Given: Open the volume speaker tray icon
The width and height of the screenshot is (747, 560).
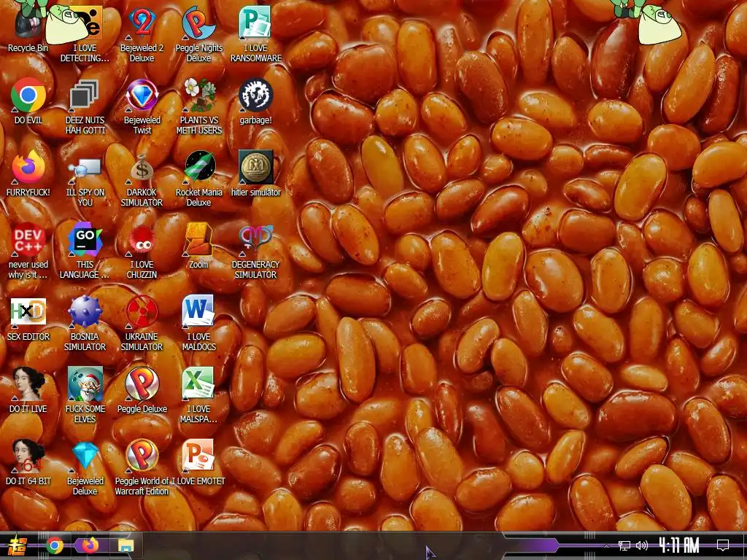Looking at the screenshot, I should click(x=642, y=545).
